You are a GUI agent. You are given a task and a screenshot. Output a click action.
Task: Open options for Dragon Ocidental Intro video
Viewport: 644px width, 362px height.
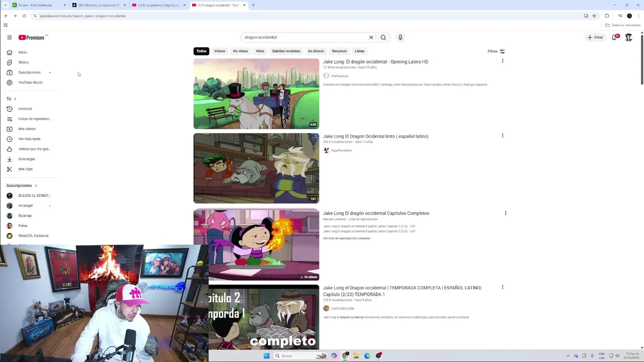502,135
